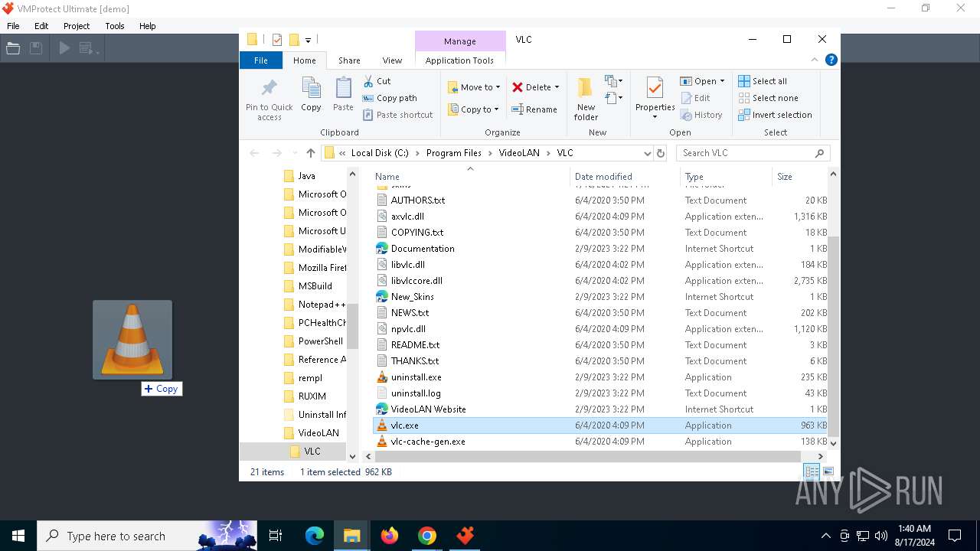Open Quick Access Toolbar customize dropdown

308,40
